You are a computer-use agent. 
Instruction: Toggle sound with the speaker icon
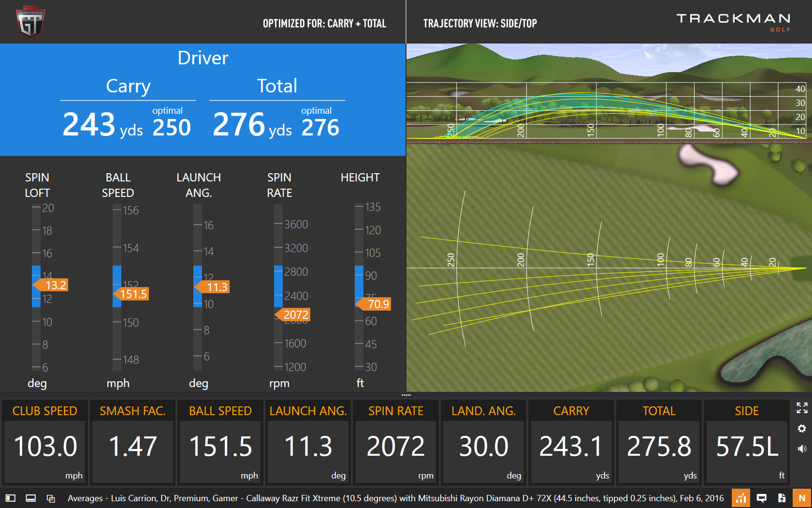pos(802,449)
